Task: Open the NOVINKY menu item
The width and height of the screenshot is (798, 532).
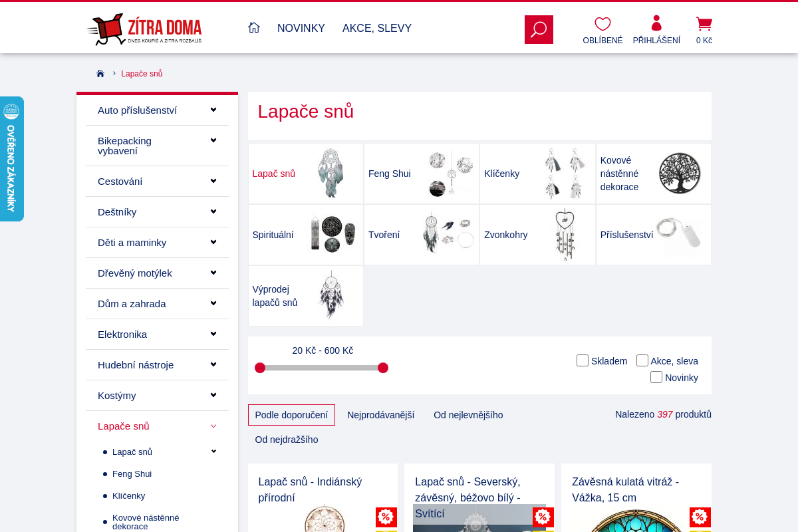Action: click(x=301, y=28)
